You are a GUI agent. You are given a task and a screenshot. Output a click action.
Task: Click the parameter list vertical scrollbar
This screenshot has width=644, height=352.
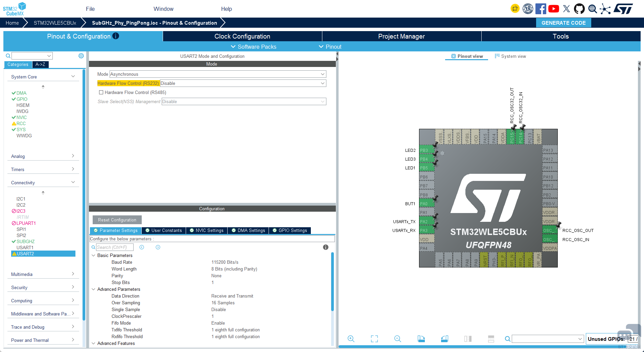[x=332, y=282]
